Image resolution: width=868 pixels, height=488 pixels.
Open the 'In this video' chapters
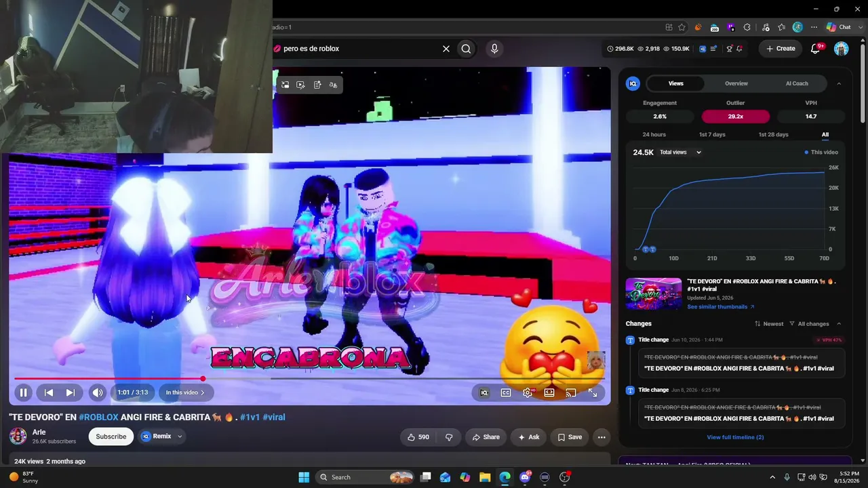coord(185,392)
